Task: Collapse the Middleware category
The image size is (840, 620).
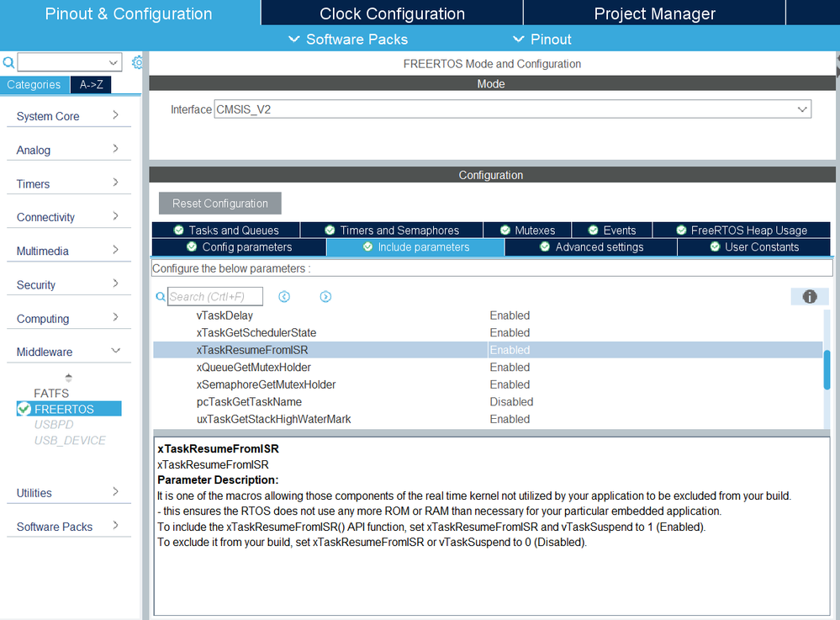Action: pos(69,352)
